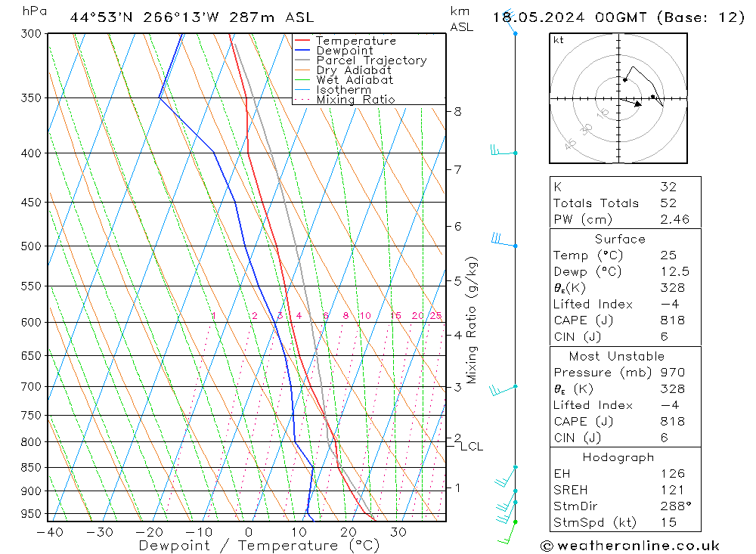756x554 pixels.
Task: Click the Most Unstable section heading
Action: click(x=616, y=356)
